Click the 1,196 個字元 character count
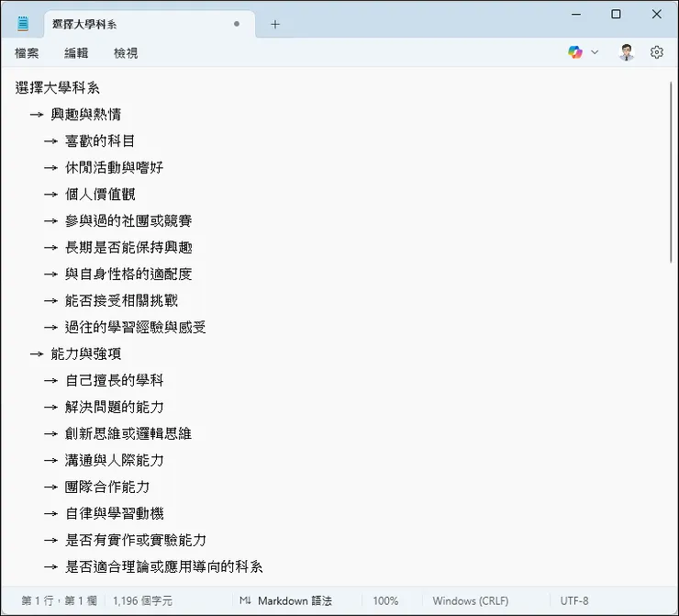 [142, 600]
